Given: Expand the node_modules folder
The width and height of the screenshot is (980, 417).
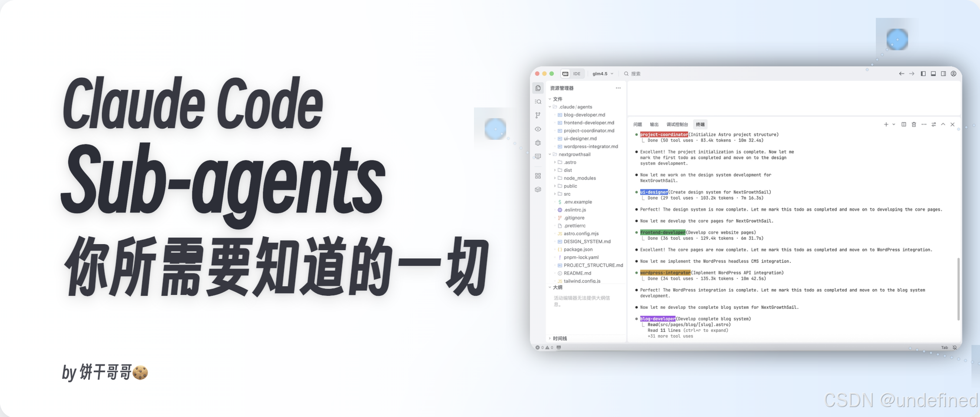Looking at the screenshot, I should coord(575,178).
